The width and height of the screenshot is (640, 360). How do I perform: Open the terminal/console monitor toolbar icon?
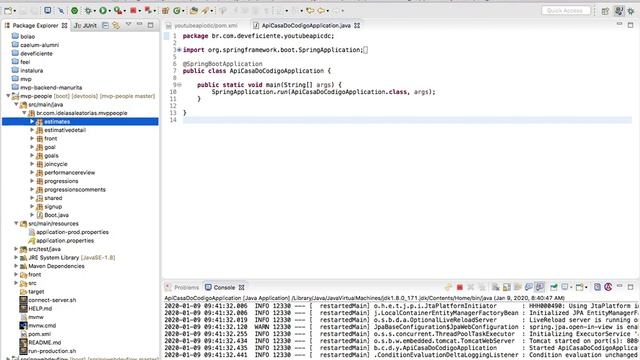tap(48, 10)
